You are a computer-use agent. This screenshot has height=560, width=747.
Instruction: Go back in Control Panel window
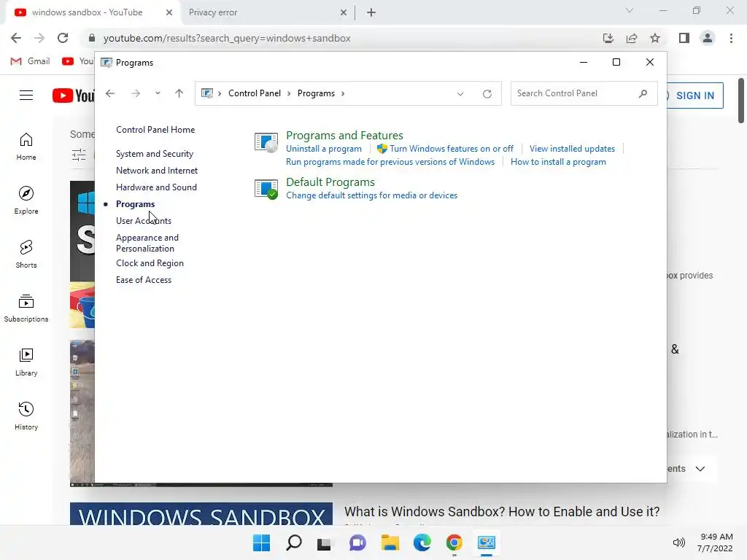pos(110,93)
